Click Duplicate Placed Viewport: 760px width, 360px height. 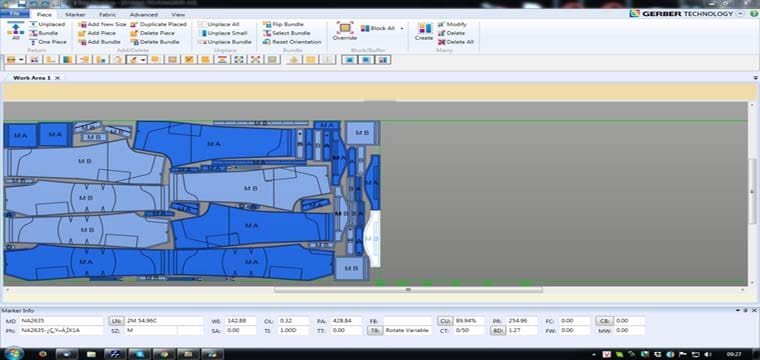[158, 24]
